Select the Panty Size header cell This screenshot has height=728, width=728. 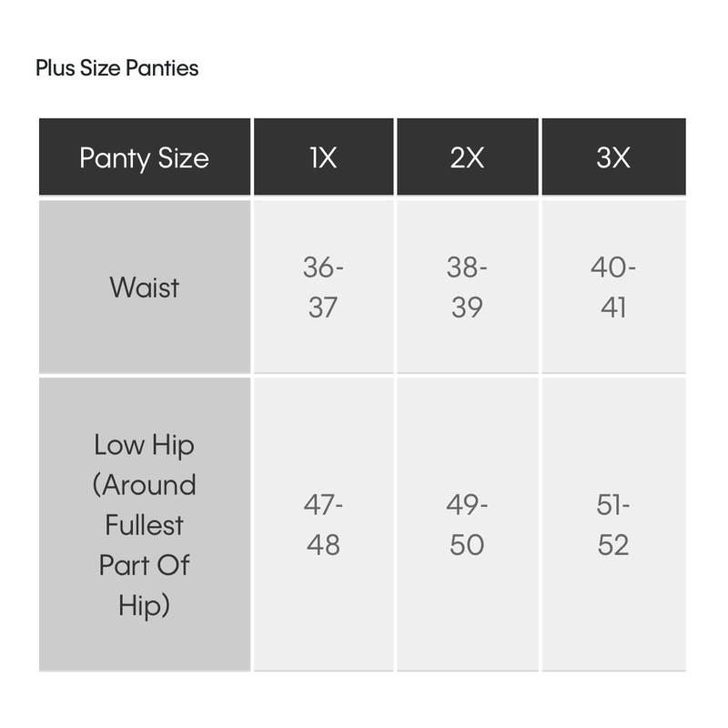coord(145,157)
